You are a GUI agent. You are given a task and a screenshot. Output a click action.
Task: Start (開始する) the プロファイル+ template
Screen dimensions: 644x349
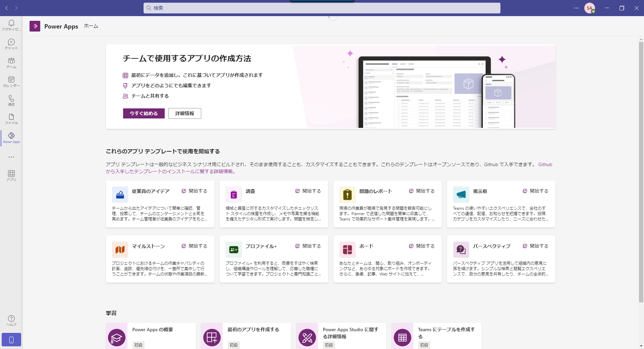308,246
